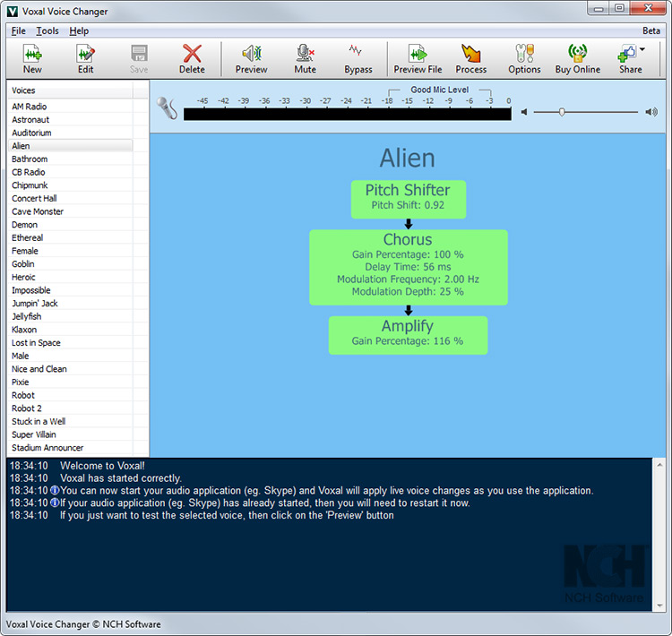This screenshot has height=636, width=672.
Task: Select the Nice and Clean voice
Action: pos(70,369)
